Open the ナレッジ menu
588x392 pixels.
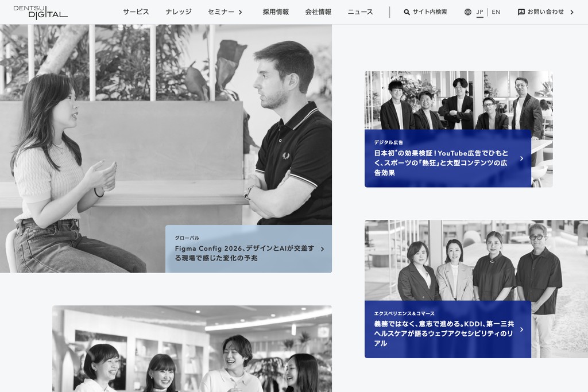point(179,12)
